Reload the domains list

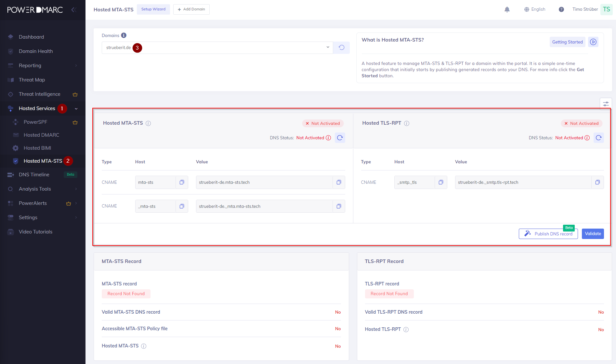click(x=341, y=48)
